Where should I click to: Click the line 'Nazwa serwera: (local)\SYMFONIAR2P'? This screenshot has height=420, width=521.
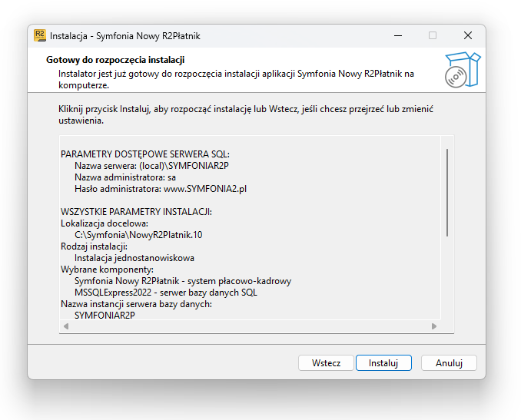(151, 166)
